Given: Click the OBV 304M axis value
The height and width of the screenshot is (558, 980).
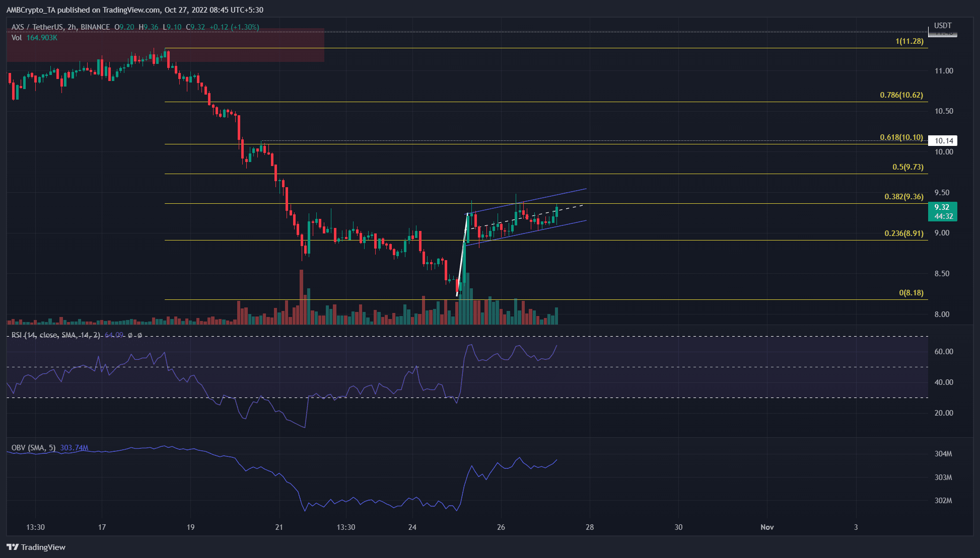Looking at the screenshot, I should pyautogui.click(x=943, y=454).
